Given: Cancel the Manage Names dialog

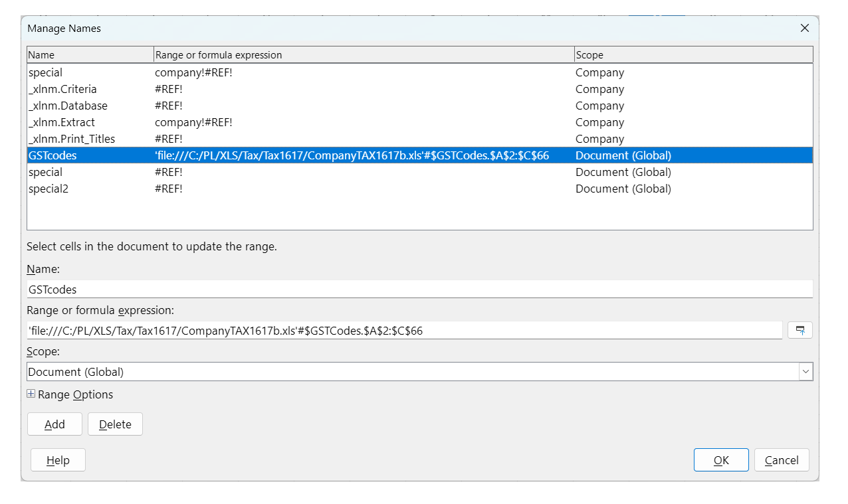Looking at the screenshot, I should 781,460.
